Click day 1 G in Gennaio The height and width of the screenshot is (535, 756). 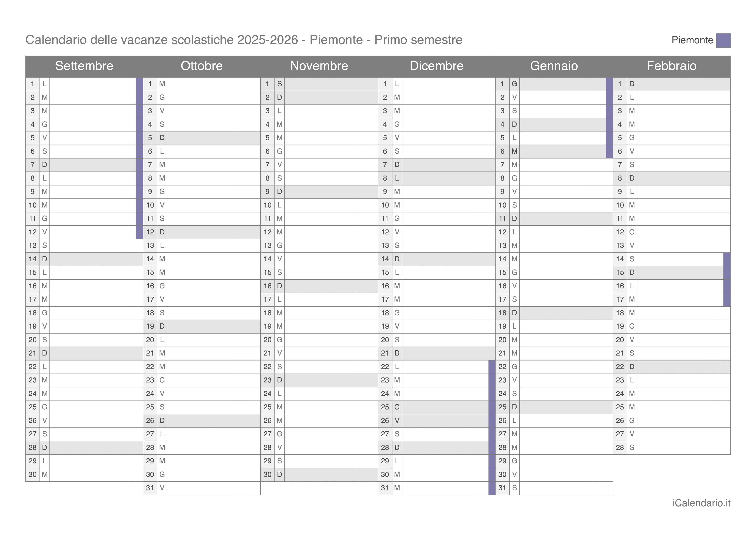point(554,84)
